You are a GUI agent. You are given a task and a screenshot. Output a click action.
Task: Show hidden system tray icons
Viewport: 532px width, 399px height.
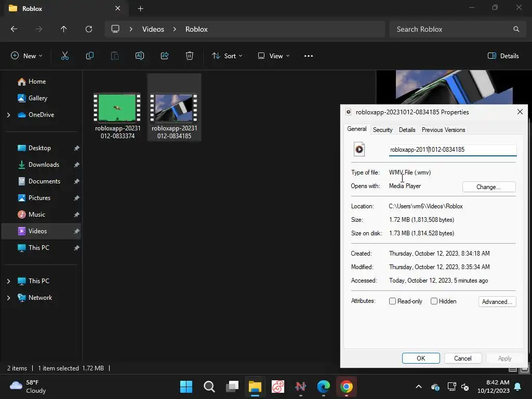(419, 387)
